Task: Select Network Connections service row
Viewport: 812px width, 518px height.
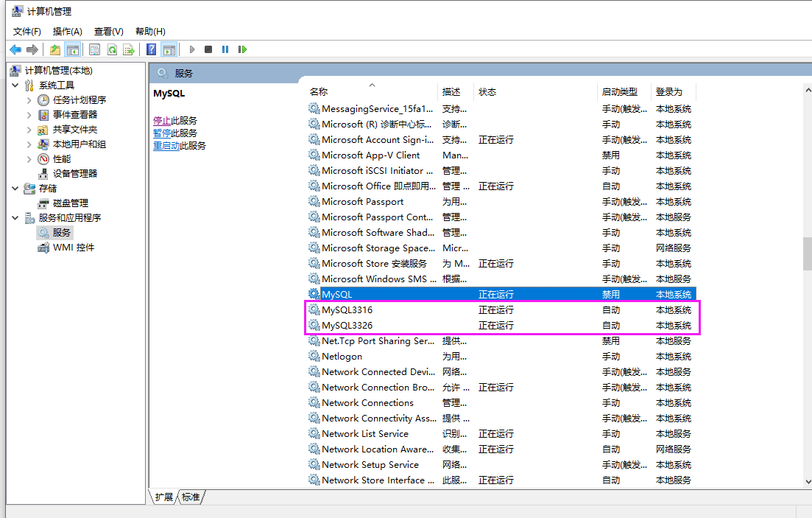Action: (501, 403)
